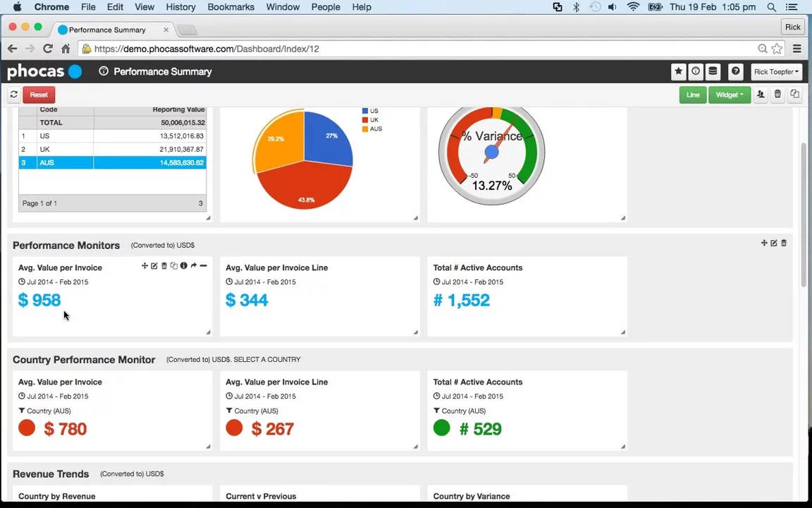The width and height of the screenshot is (812, 508).
Task: Click the browser address bar URL
Action: pyautogui.click(x=206, y=49)
